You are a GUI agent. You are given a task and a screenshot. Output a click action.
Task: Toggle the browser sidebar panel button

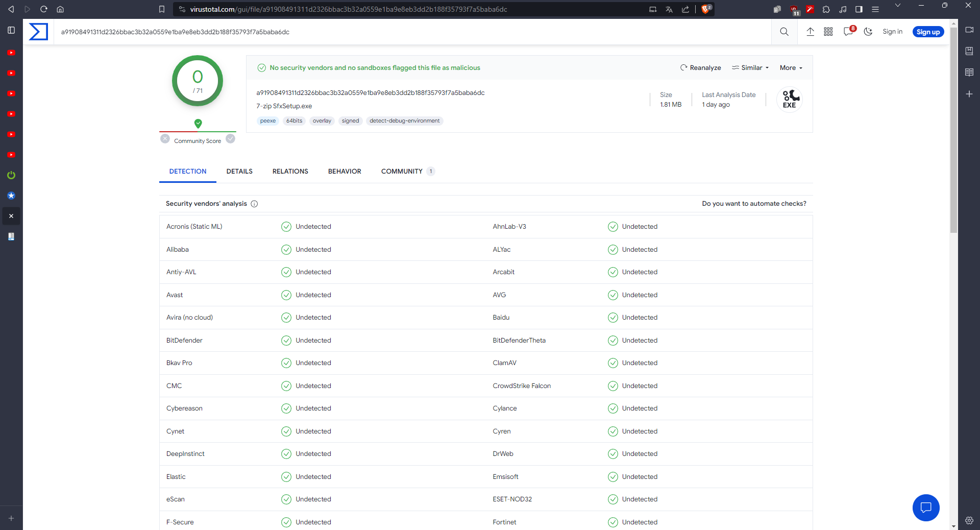point(859,9)
